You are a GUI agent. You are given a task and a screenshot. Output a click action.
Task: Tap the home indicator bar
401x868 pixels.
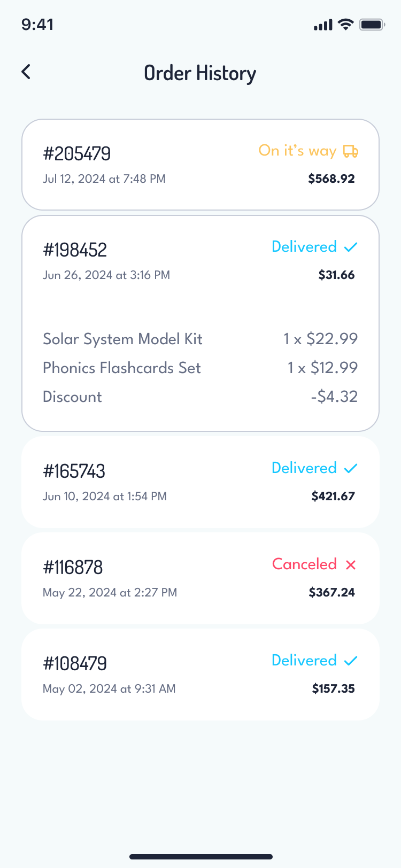(x=200, y=857)
